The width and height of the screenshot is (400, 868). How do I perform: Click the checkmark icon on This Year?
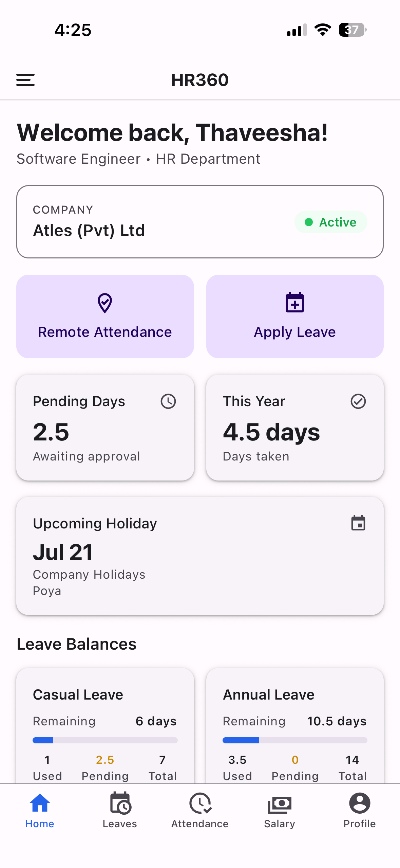[358, 401]
